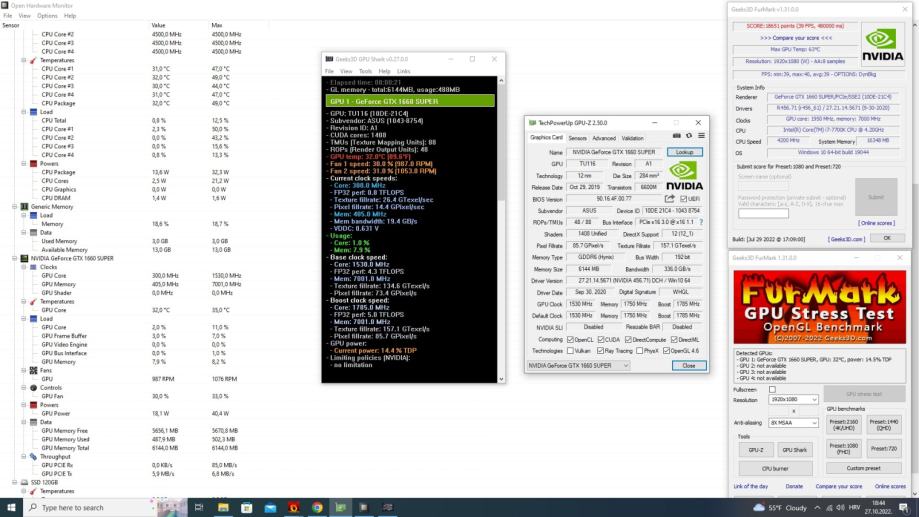Open Microsoft Store from taskbar
Image resolution: width=919 pixels, height=517 pixels.
(x=246, y=507)
